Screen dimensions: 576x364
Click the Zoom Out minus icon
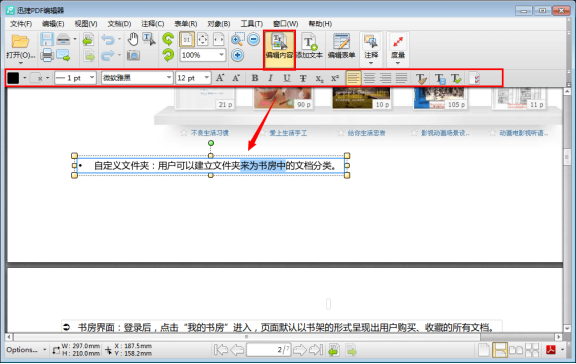pos(253,39)
